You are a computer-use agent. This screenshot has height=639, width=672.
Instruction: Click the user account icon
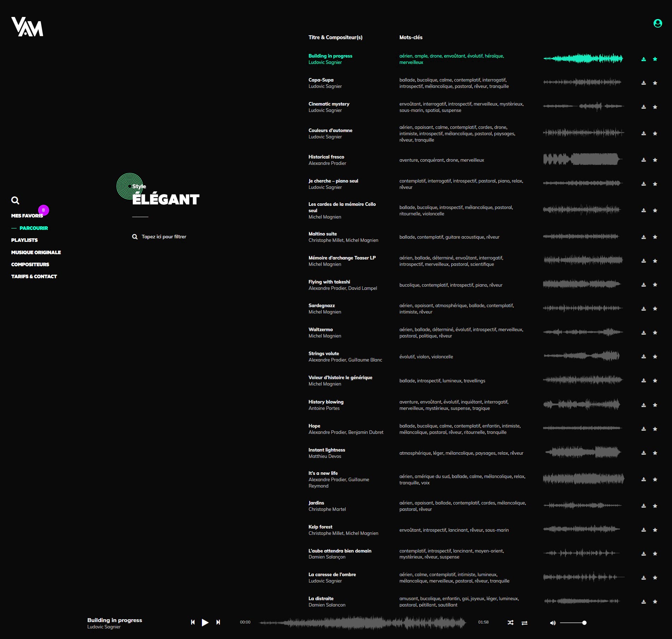click(x=658, y=23)
